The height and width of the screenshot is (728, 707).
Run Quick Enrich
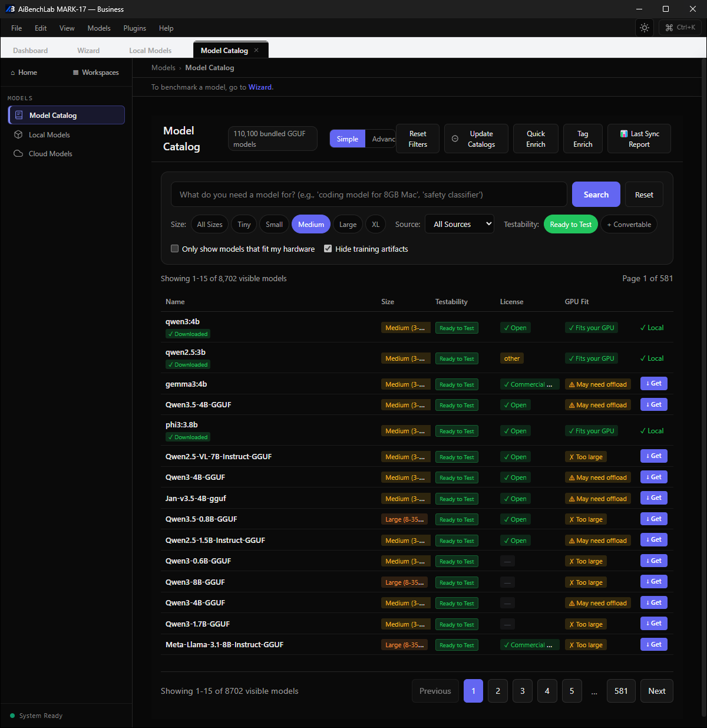536,139
